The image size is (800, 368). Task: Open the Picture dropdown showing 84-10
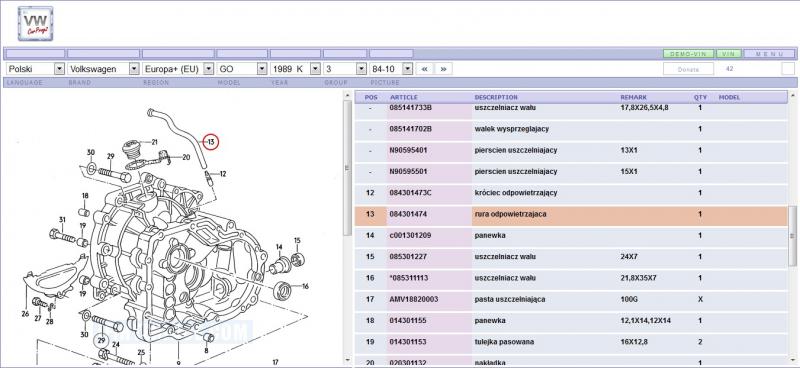(391, 68)
